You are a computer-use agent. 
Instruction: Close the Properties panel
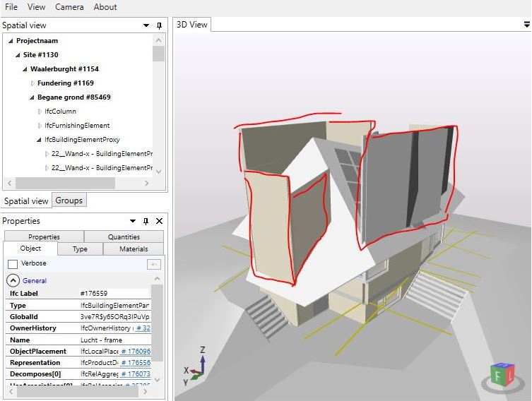(x=159, y=221)
